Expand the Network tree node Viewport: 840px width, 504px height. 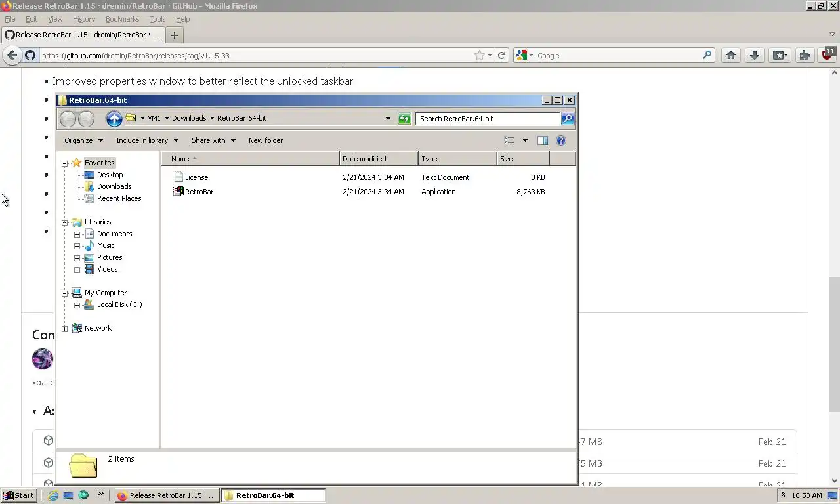(x=65, y=329)
